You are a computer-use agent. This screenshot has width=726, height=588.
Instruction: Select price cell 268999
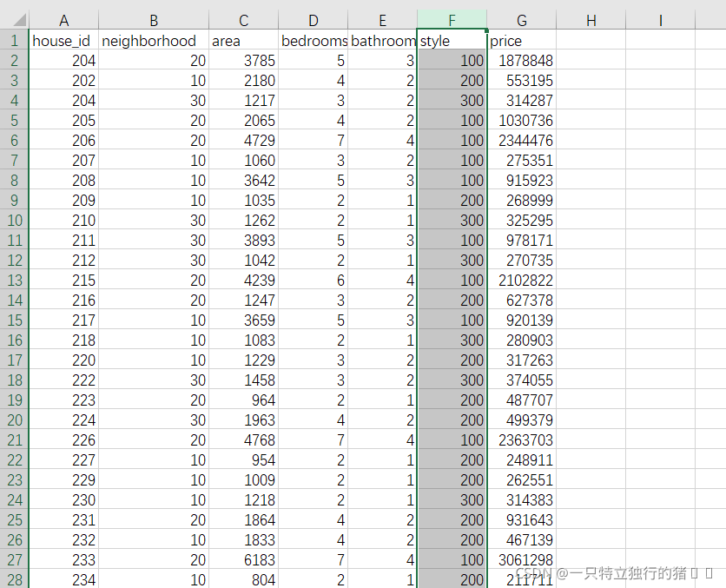tap(521, 200)
